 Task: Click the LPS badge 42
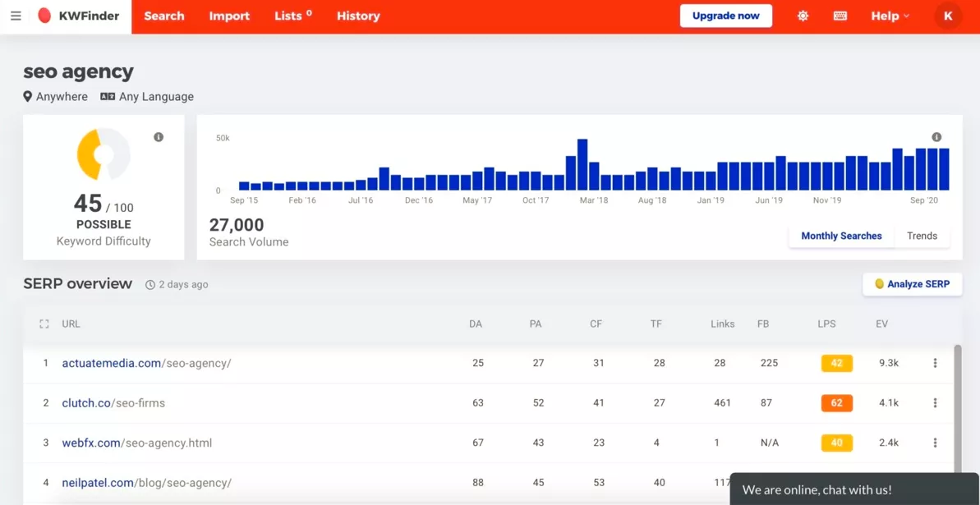coord(837,363)
